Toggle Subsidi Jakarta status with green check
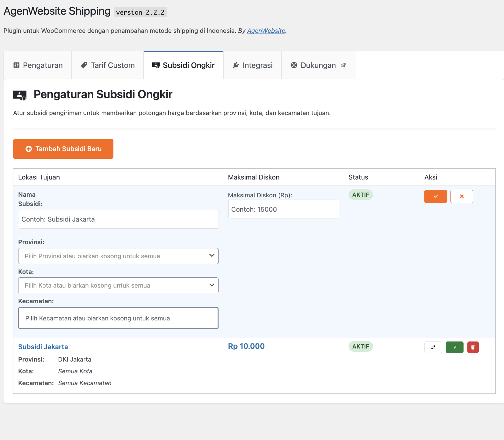 point(454,347)
